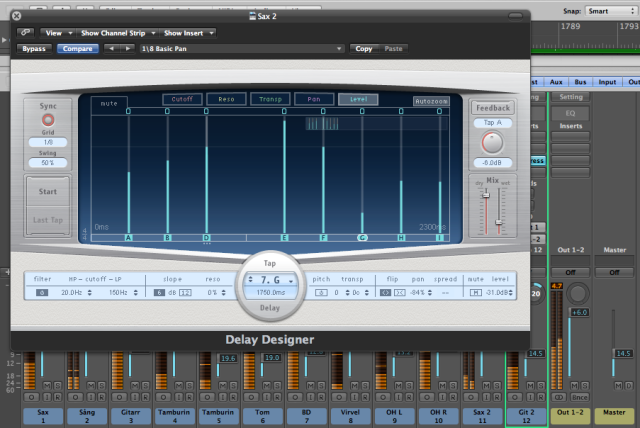The width and height of the screenshot is (640, 428).
Task: Click the feedback level knob
Action: tap(492, 143)
